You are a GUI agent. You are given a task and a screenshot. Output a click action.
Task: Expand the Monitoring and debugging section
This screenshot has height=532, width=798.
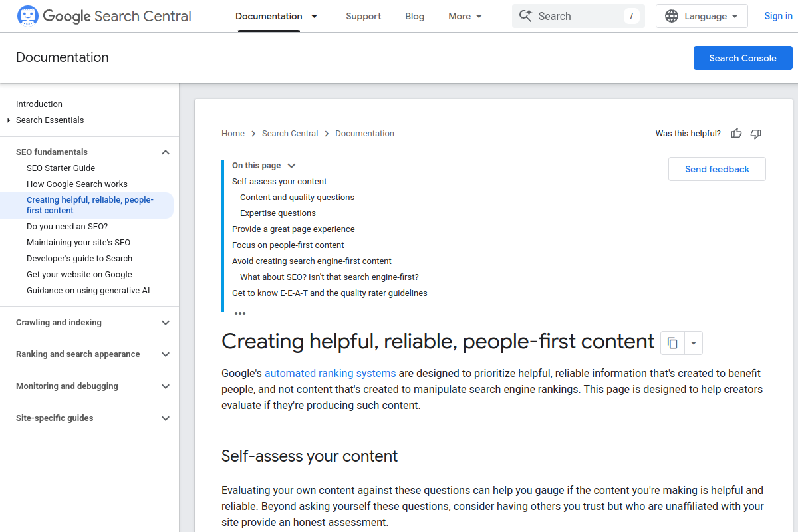click(x=166, y=386)
